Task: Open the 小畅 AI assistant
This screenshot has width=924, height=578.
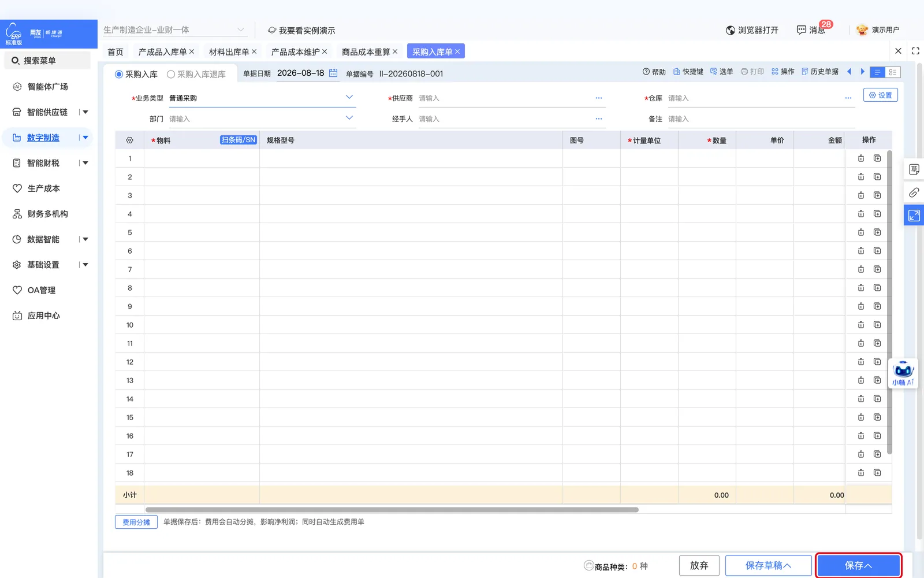Action: 903,373
